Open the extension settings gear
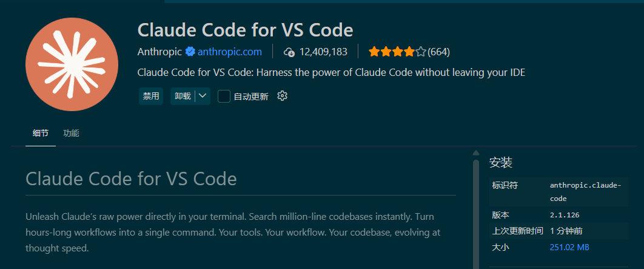Screen dimensions: 644x269 pos(282,97)
